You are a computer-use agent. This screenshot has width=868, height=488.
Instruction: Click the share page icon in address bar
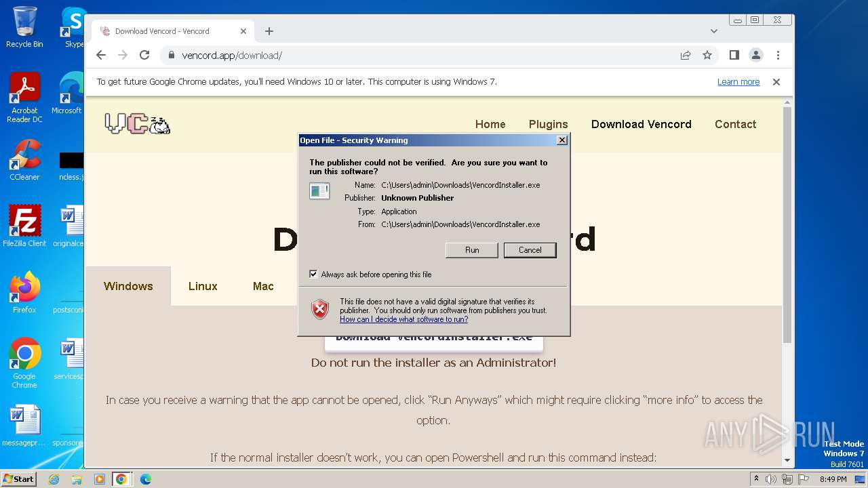pos(686,55)
